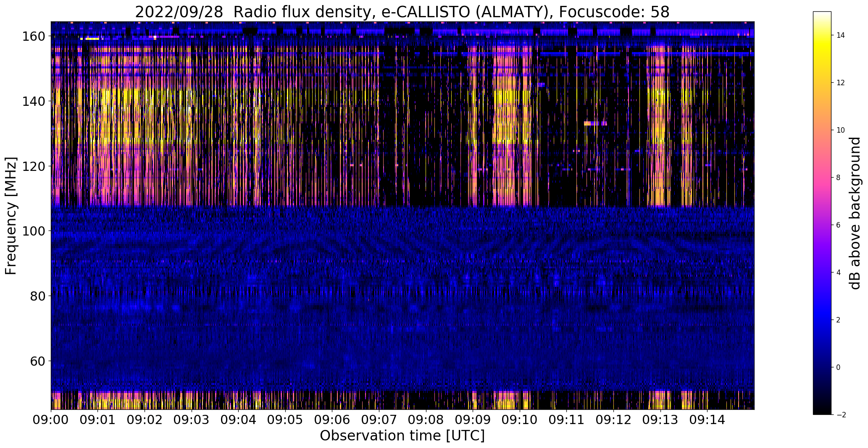Screen dimensions: 868x448
Task: Click the 09:03 time tick label
Action: [192, 420]
